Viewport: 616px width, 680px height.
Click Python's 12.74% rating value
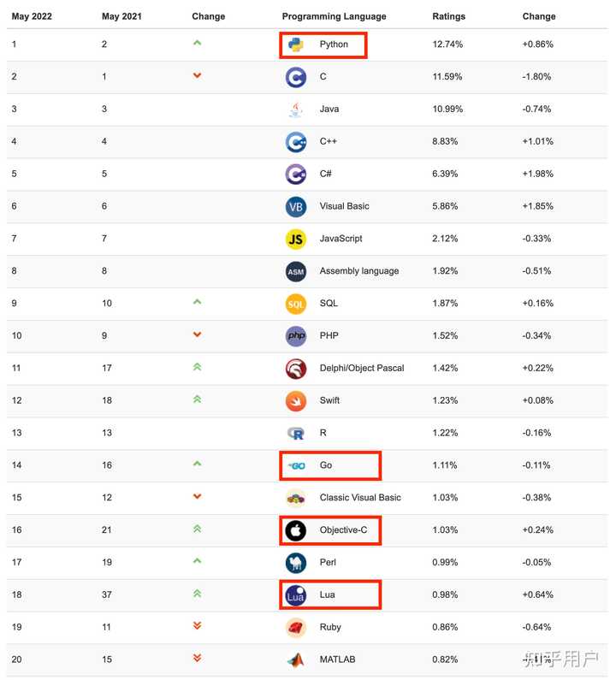pos(447,44)
